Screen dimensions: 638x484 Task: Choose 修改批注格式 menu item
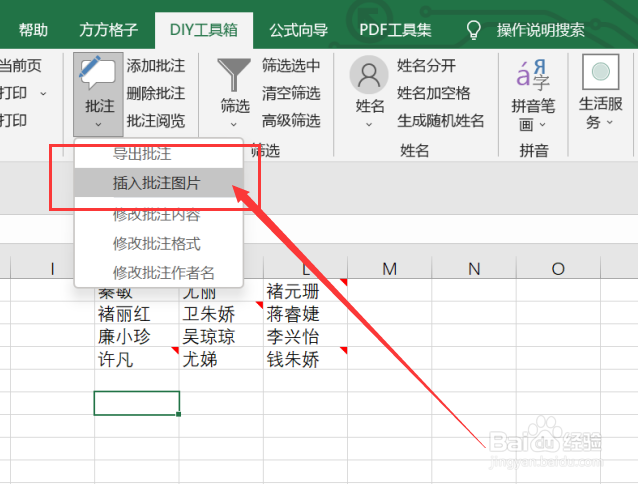point(159,244)
